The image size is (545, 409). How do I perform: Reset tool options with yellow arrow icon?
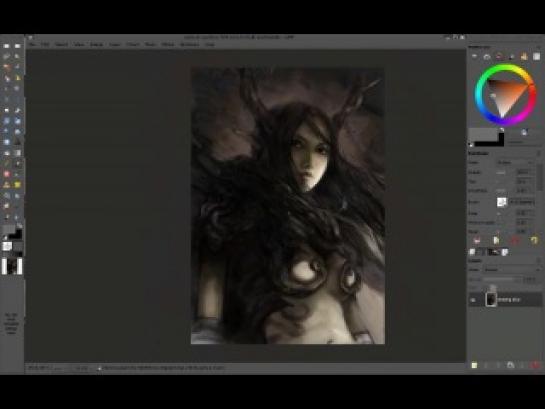(x=534, y=240)
